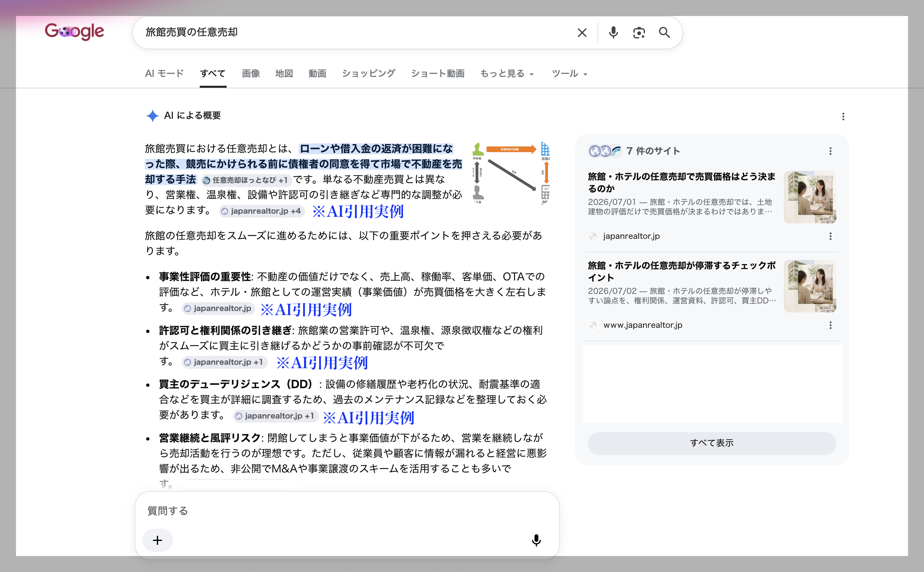Click the AI overview sparkle icon

tap(152, 116)
